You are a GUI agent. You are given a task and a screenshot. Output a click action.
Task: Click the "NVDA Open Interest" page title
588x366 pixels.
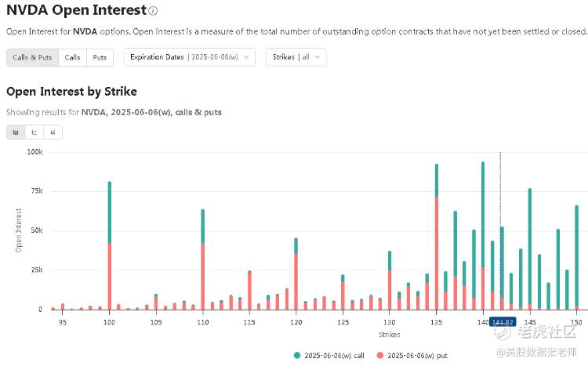tap(77, 10)
